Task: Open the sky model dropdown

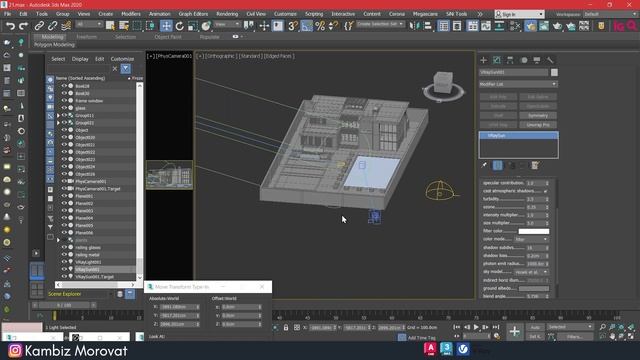Action: pyautogui.click(x=531, y=272)
